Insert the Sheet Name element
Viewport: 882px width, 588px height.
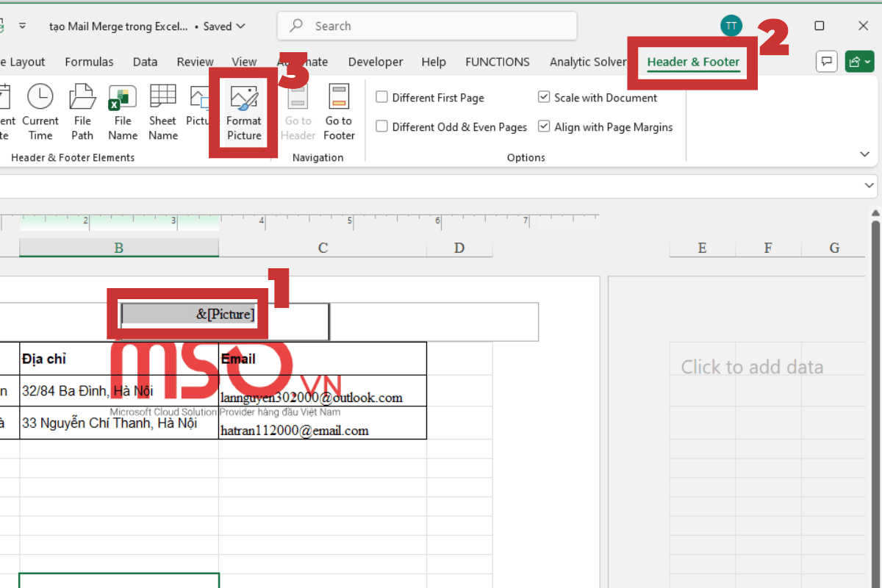coord(162,110)
